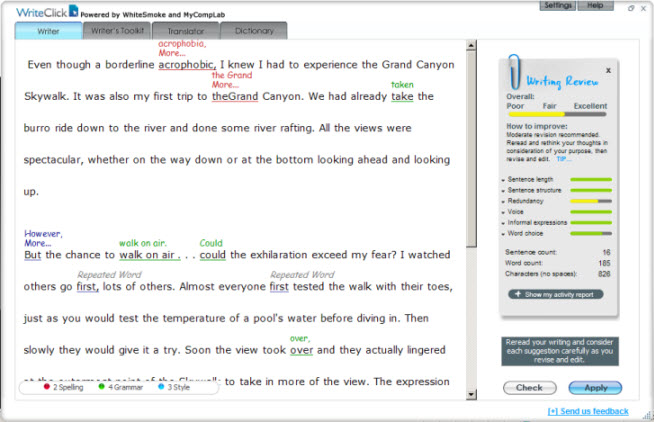
Task: Open Show my activity report
Action: [556, 295]
